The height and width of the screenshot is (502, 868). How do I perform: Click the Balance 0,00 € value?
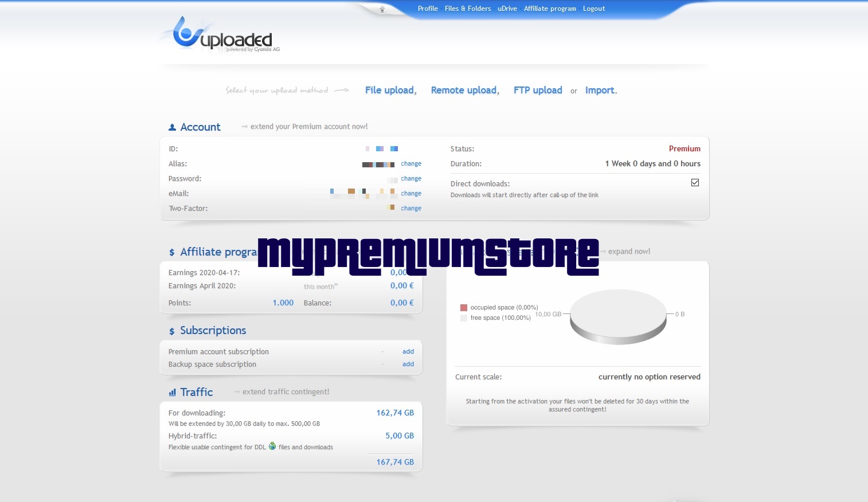coord(402,303)
